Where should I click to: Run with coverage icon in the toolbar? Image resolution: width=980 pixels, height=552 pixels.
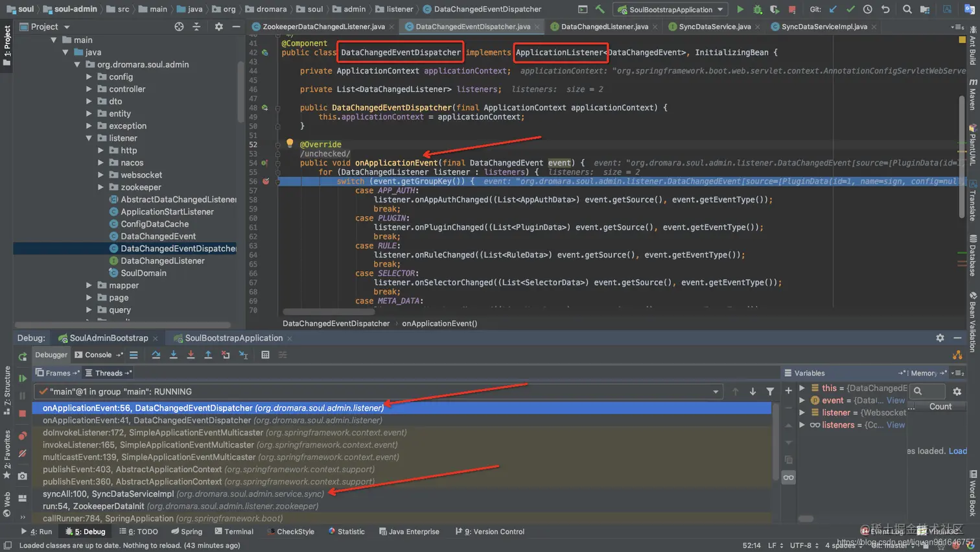[775, 10]
